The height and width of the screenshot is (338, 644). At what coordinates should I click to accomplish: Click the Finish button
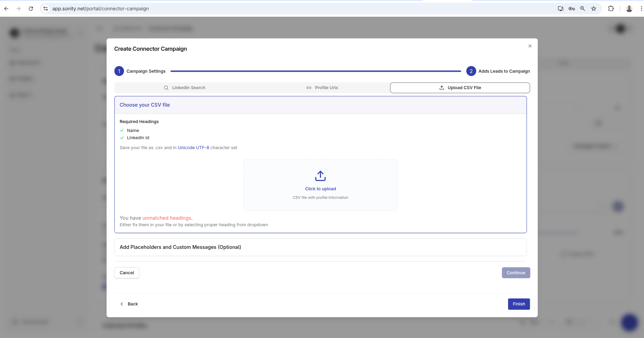(x=519, y=304)
